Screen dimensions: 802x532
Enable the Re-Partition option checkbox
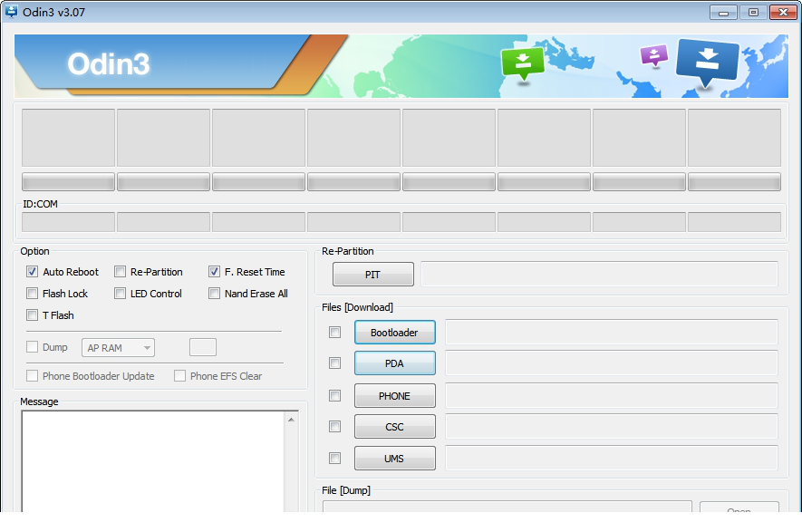[x=120, y=272]
